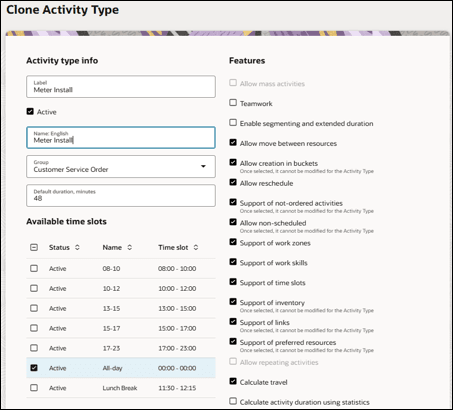Uncheck Support of time slots
The width and height of the screenshot is (453, 410).
[233, 282]
